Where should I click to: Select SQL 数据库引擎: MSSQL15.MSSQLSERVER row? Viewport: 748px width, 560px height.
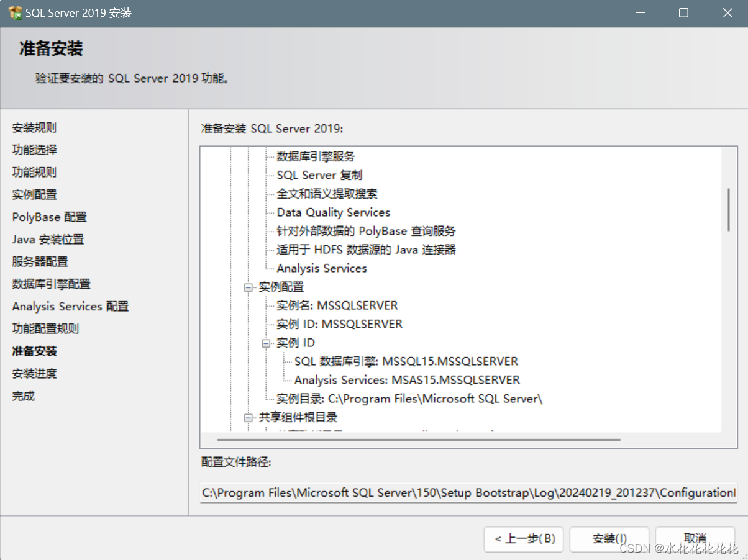click(406, 361)
